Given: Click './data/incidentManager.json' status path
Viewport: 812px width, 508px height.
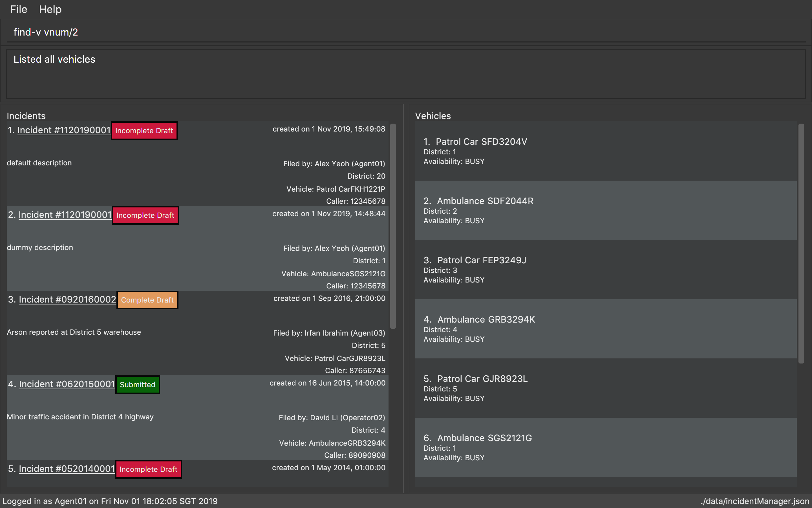Looking at the screenshot, I should (755, 501).
